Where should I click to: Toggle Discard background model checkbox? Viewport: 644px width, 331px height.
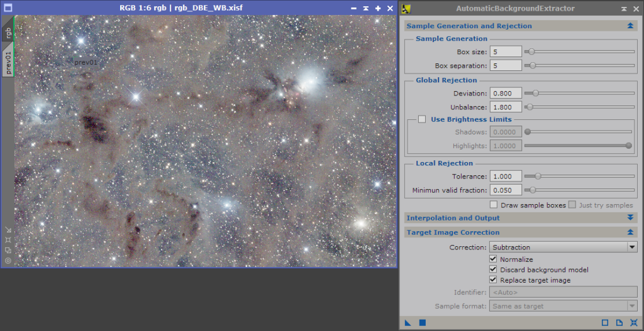click(493, 269)
